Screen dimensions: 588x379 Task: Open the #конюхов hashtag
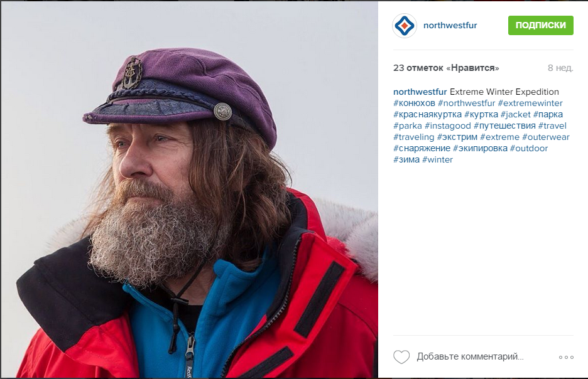tap(414, 103)
